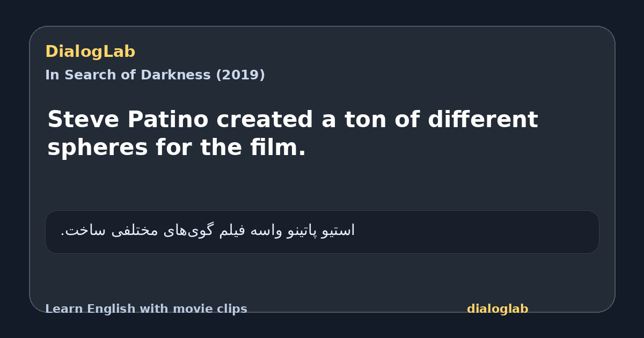Click the yellow dialoglab footer link

click(497, 309)
